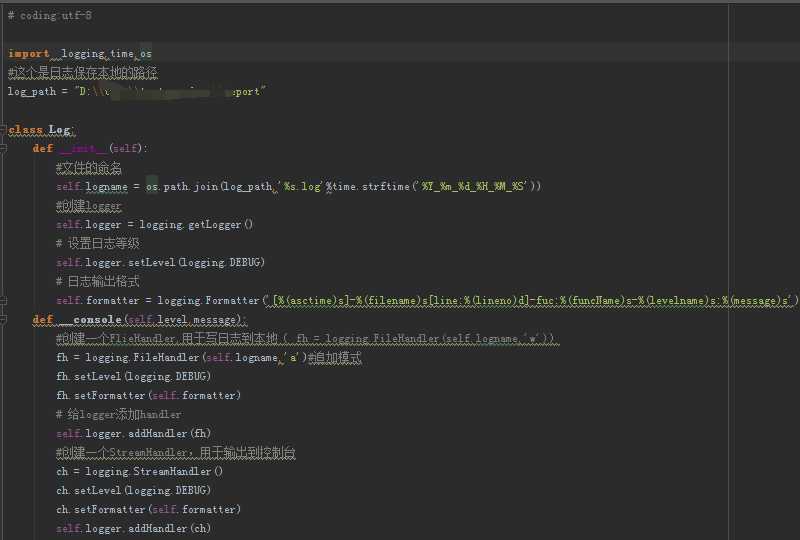Click the '#创建一个StreamHandler' comment line
Image resolution: width=800 pixels, height=540 pixels.
tap(176, 453)
